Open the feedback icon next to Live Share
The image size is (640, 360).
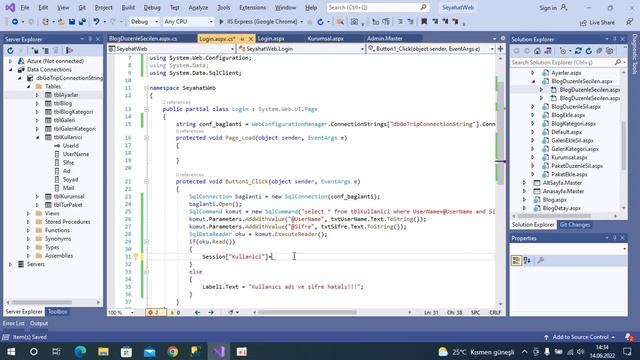pyautogui.click(x=630, y=22)
